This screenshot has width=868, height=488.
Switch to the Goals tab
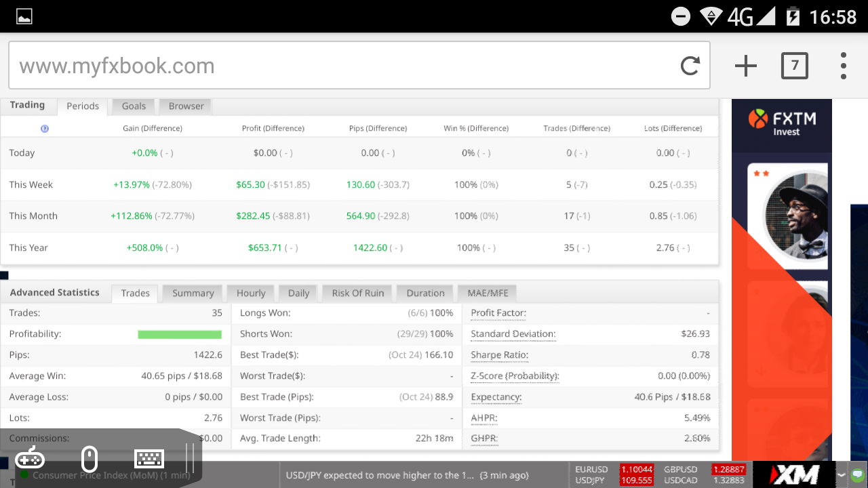pyautogui.click(x=134, y=106)
